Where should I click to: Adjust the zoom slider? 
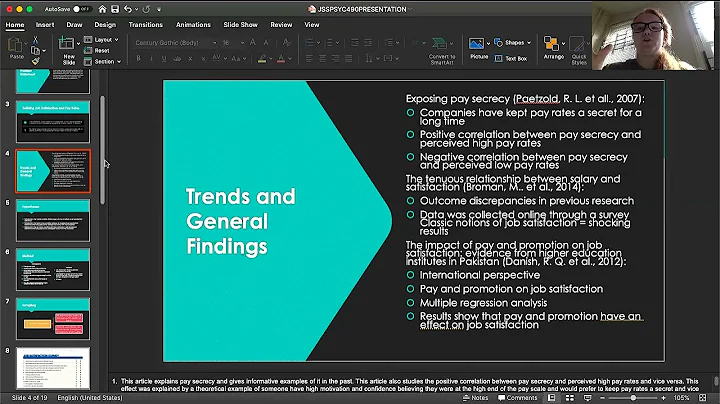click(x=633, y=398)
